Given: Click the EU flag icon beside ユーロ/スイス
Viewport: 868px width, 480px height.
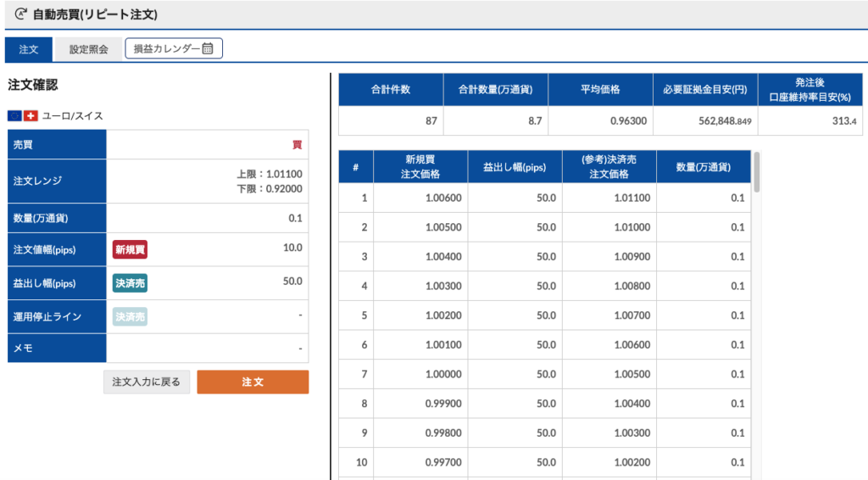Looking at the screenshot, I should 14,115.
